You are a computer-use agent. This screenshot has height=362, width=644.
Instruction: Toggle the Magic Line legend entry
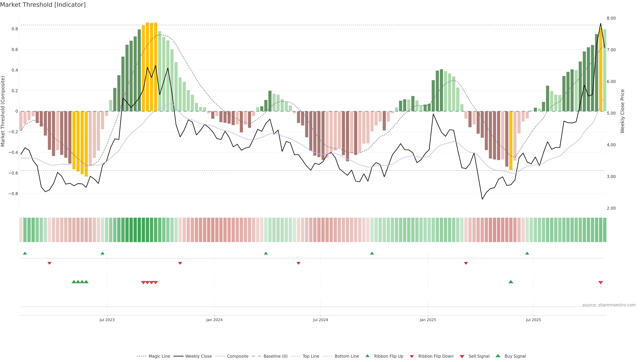(x=159, y=356)
